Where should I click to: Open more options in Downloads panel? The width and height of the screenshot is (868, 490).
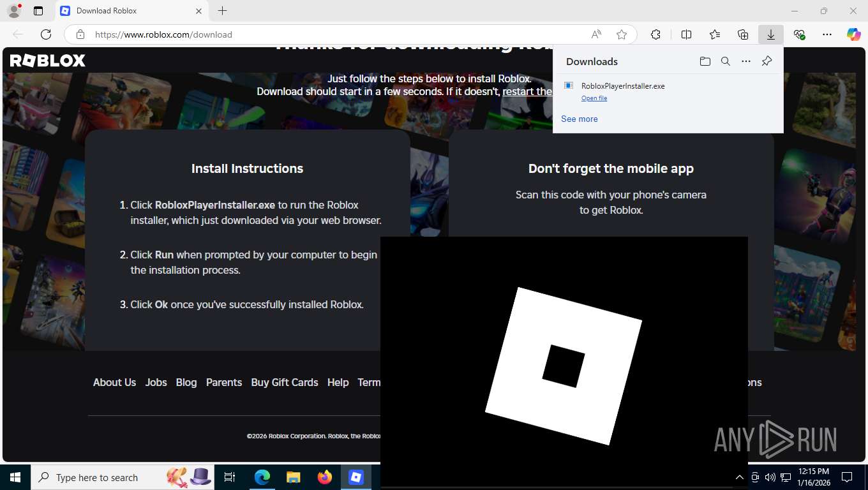click(x=746, y=61)
